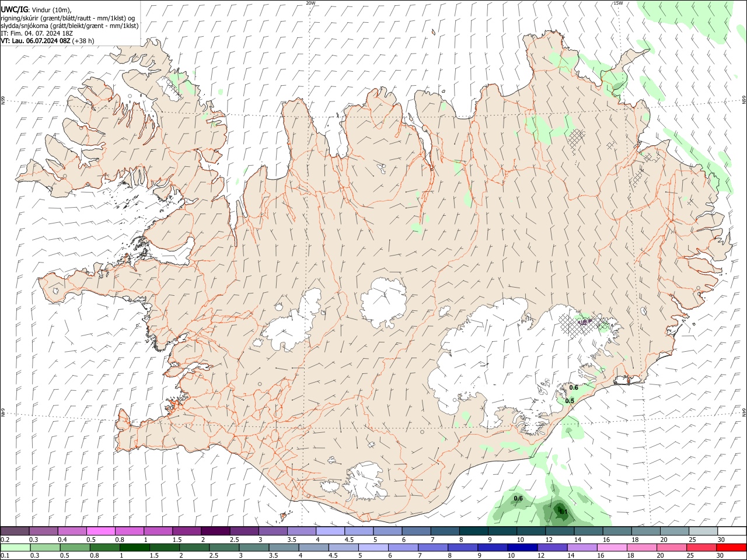
Task: Click the '0.6' value just above the 0.5 label
Action: pos(574,387)
